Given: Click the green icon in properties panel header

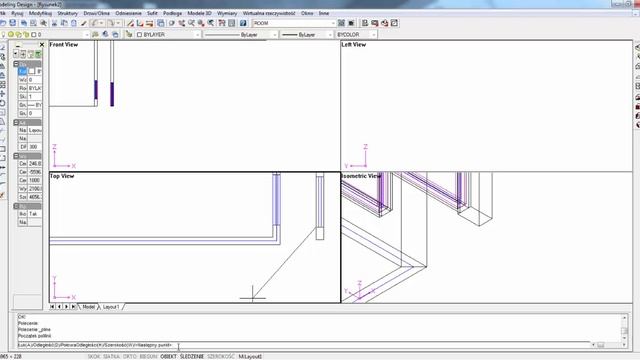Looking at the screenshot, I should click(38, 54).
